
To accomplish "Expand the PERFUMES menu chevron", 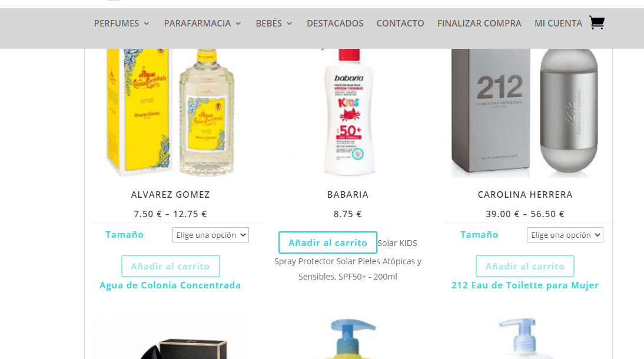I will click(x=146, y=24).
